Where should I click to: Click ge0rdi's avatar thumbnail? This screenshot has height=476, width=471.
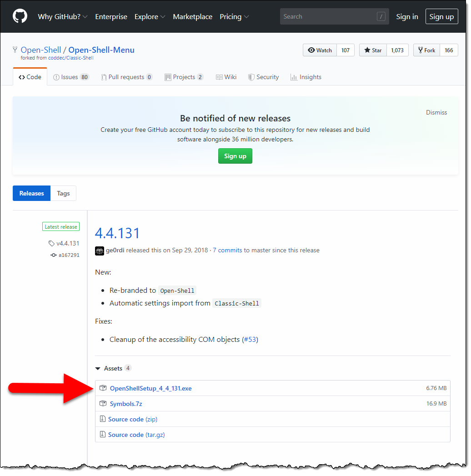click(100, 250)
